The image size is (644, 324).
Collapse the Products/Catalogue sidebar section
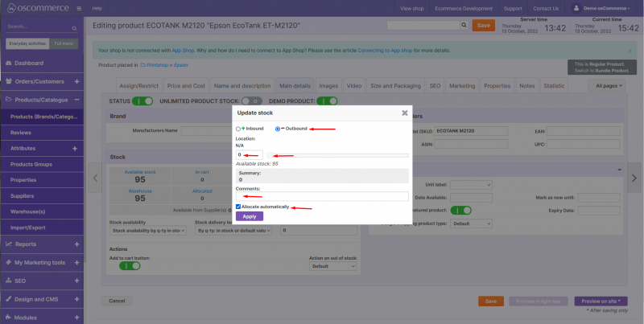(x=76, y=100)
